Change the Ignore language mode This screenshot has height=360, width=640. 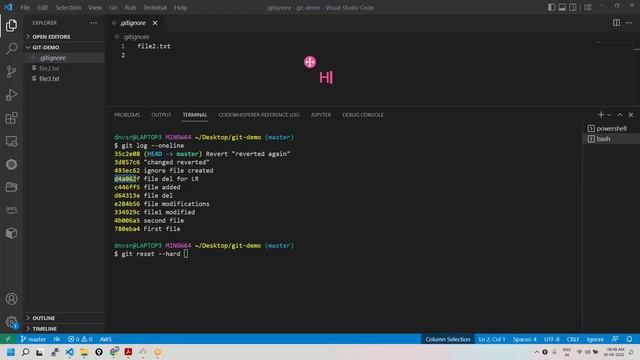(x=595, y=339)
